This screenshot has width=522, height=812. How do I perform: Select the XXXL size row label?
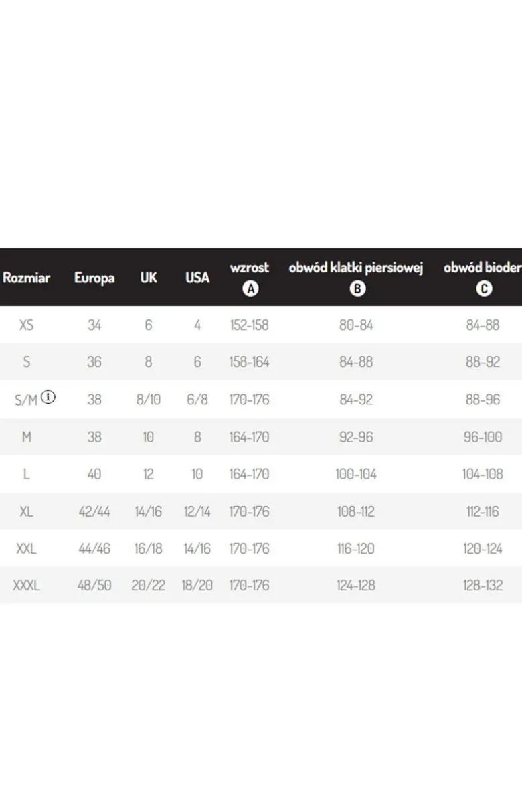(x=27, y=585)
